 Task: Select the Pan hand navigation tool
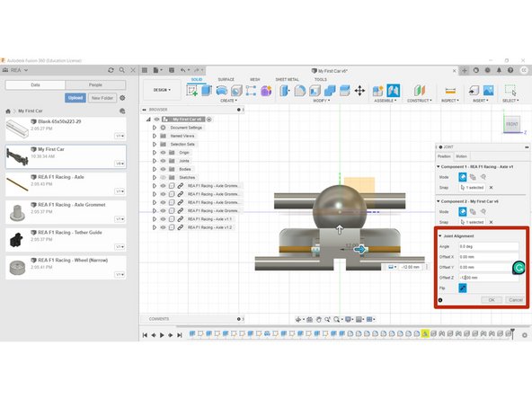[319, 319]
